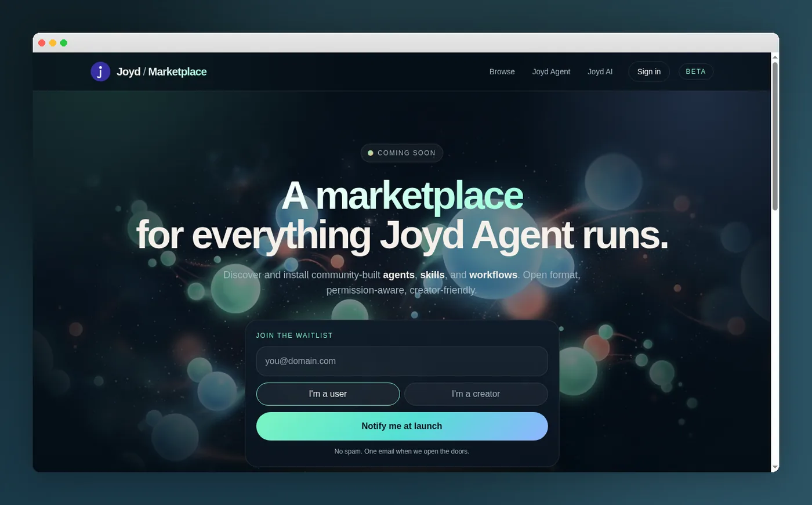Viewport: 812px width, 505px height.
Task: Click the 'No spam. One email' note
Action: (x=401, y=451)
